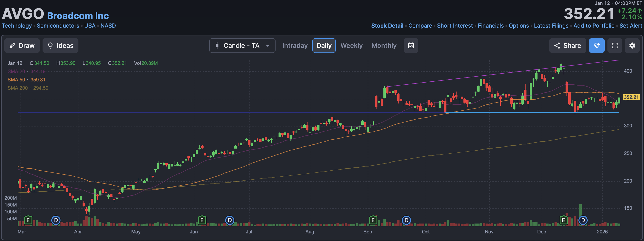Image resolution: width=644 pixels, height=241 pixels.
Task: Open the Compare view
Action: [x=420, y=26]
